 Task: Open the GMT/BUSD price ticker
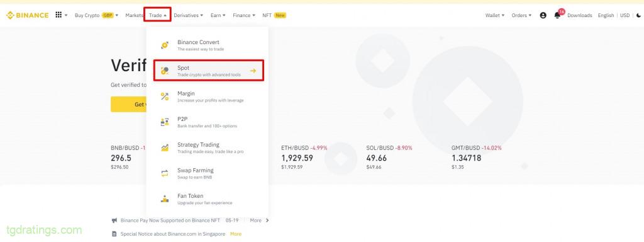click(477, 158)
